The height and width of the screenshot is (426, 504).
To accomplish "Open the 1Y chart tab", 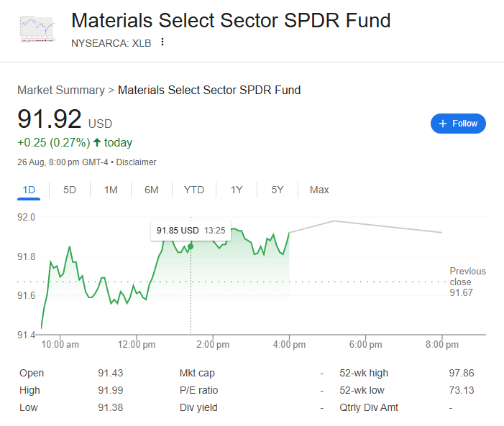I will 237,190.
